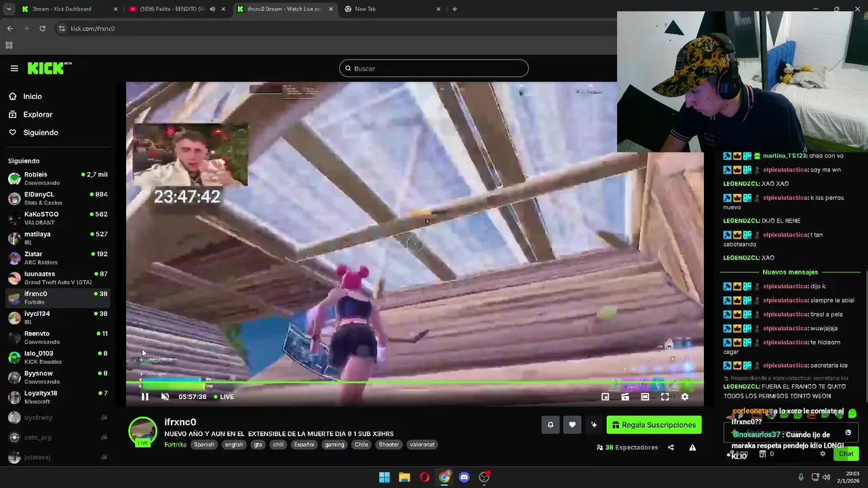Go back in browser history
The image size is (868, 488).
point(9,28)
